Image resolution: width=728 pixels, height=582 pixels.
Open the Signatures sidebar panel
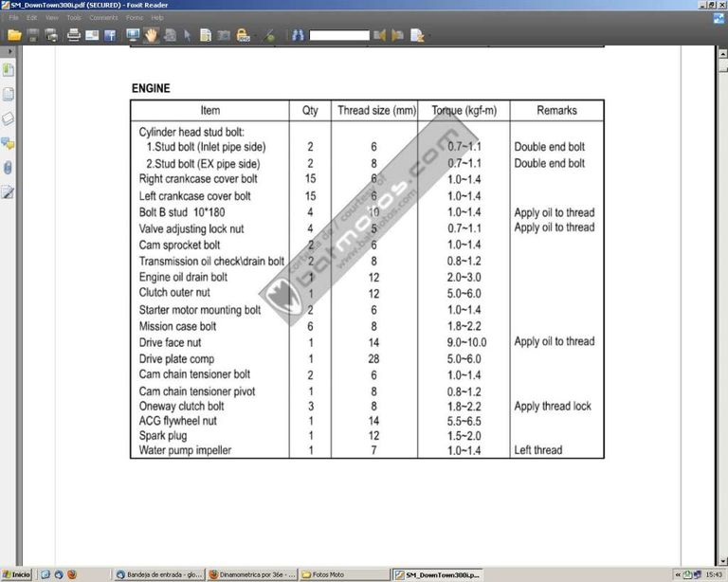point(9,192)
